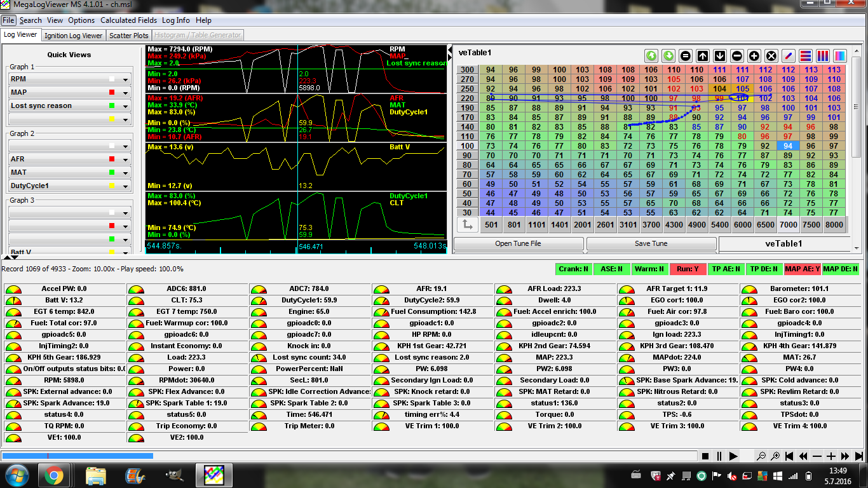Open the Calculated Fields menu

[x=128, y=20]
